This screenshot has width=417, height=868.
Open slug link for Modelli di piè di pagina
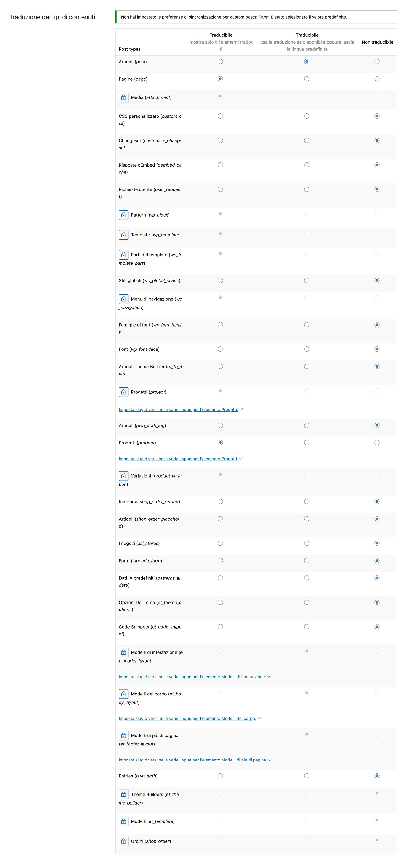(x=193, y=760)
